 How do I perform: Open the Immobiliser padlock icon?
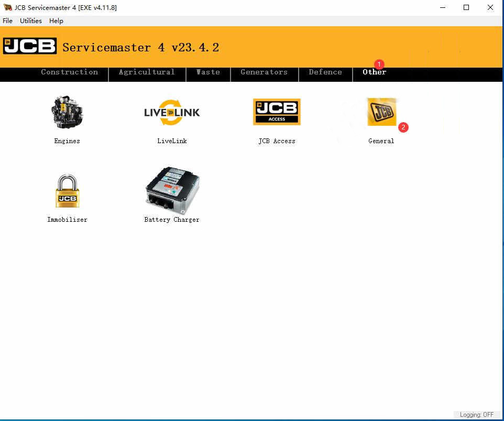tap(68, 191)
